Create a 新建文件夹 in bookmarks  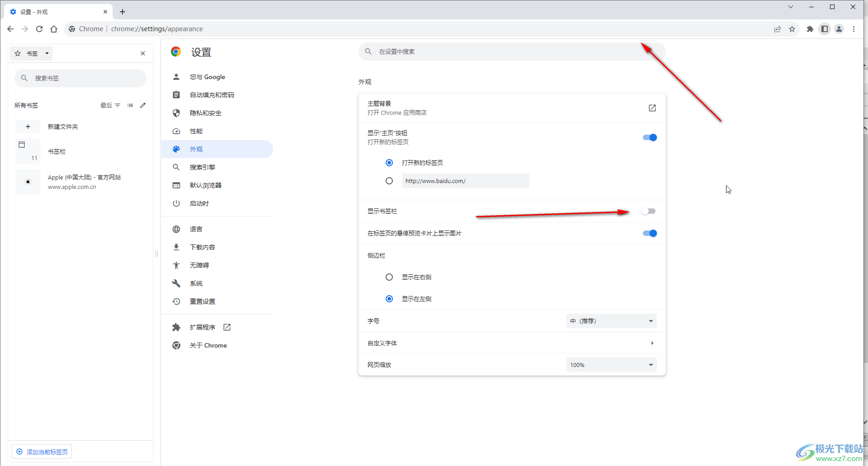click(x=80, y=127)
